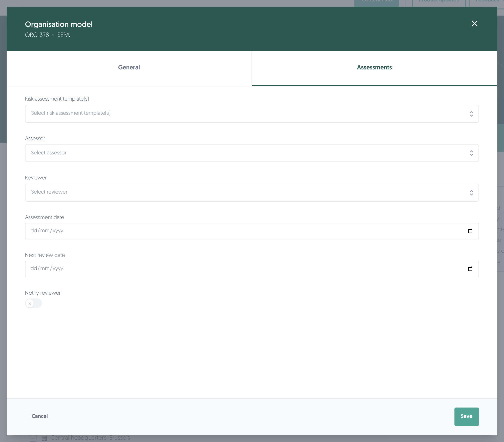Save the organisation model assessment
This screenshot has width=504, height=442.
tap(466, 416)
